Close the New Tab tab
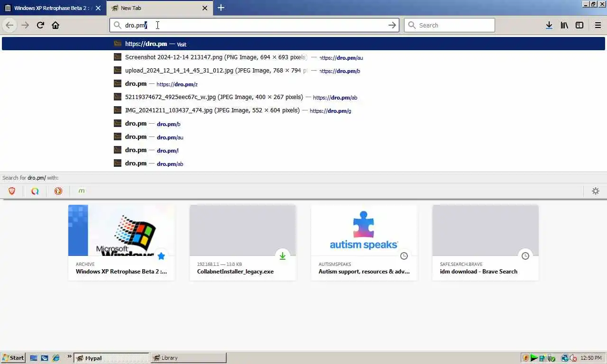The width and height of the screenshot is (607, 364). click(x=205, y=8)
